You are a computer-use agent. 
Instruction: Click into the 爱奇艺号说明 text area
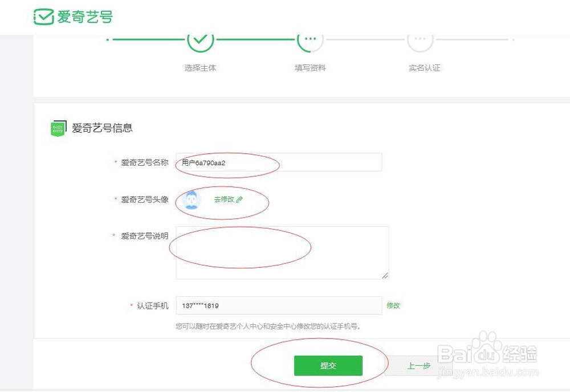(283, 253)
